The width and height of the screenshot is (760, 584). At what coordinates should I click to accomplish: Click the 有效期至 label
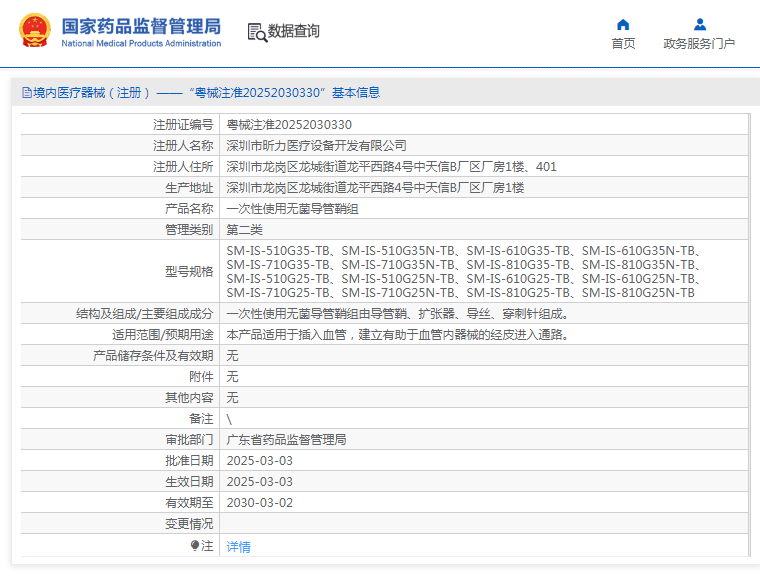pyautogui.click(x=189, y=503)
